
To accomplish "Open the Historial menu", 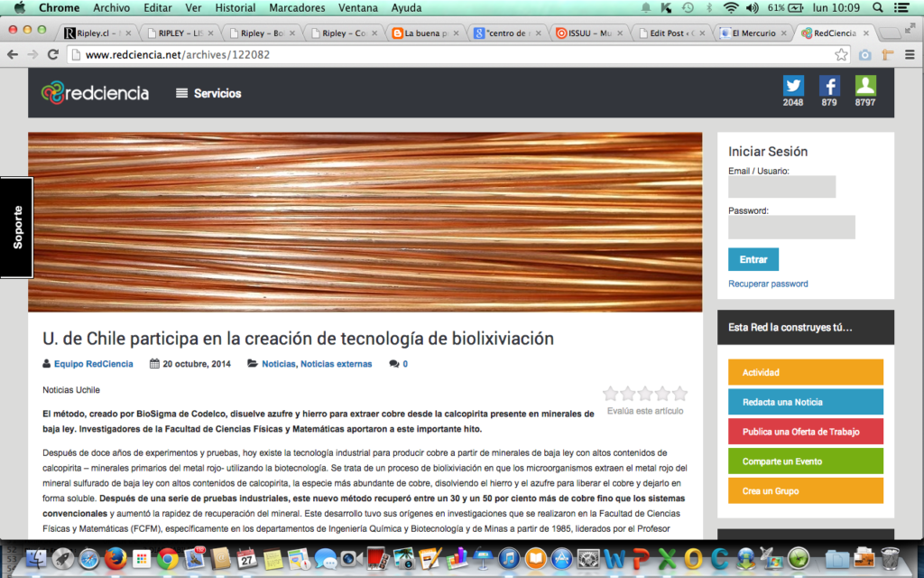I will 235,8.
